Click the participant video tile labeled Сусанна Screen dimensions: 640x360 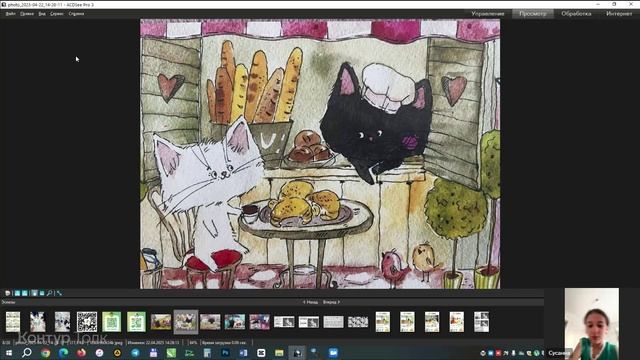(592, 324)
